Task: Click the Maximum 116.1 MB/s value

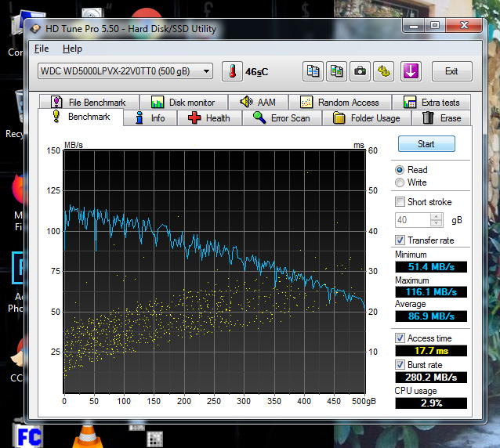Action: point(431,292)
